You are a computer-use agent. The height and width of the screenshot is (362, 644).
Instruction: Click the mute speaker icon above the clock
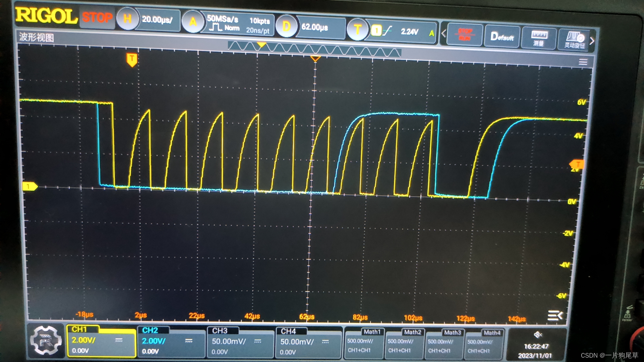[538, 335]
